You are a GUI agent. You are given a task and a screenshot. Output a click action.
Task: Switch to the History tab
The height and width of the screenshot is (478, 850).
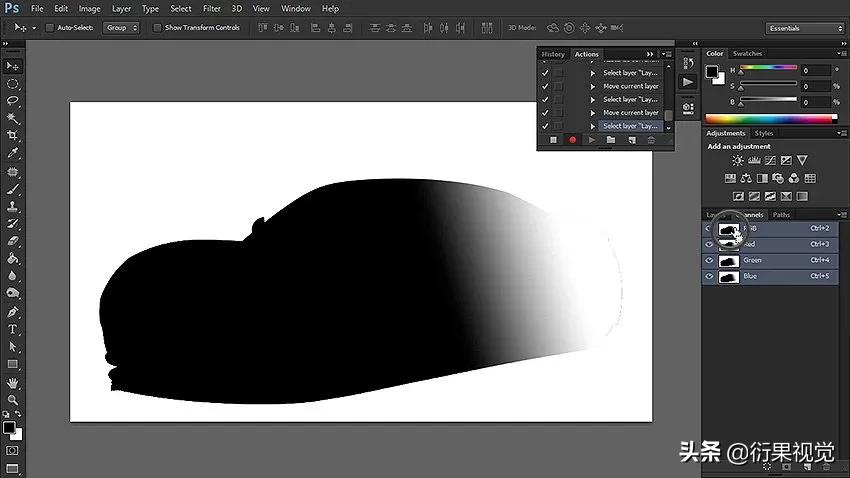tap(553, 54)
